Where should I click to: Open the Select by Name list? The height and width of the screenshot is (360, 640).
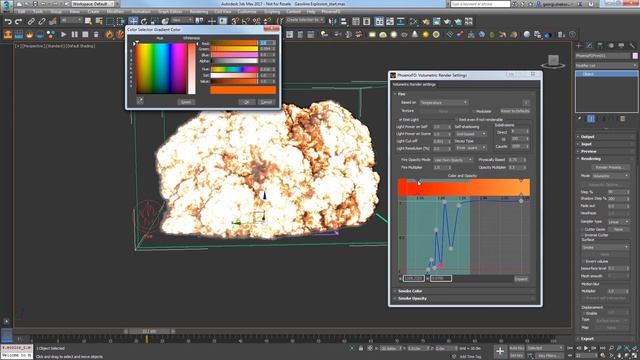pos(99,21)
